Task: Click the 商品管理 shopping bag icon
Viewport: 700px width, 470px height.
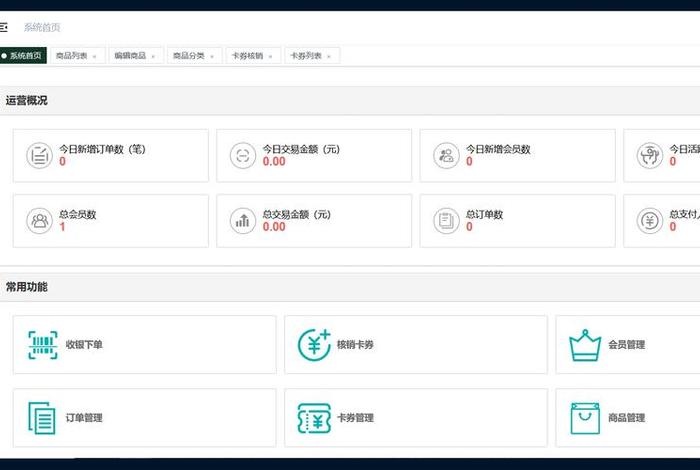Action: click(585, 418)
